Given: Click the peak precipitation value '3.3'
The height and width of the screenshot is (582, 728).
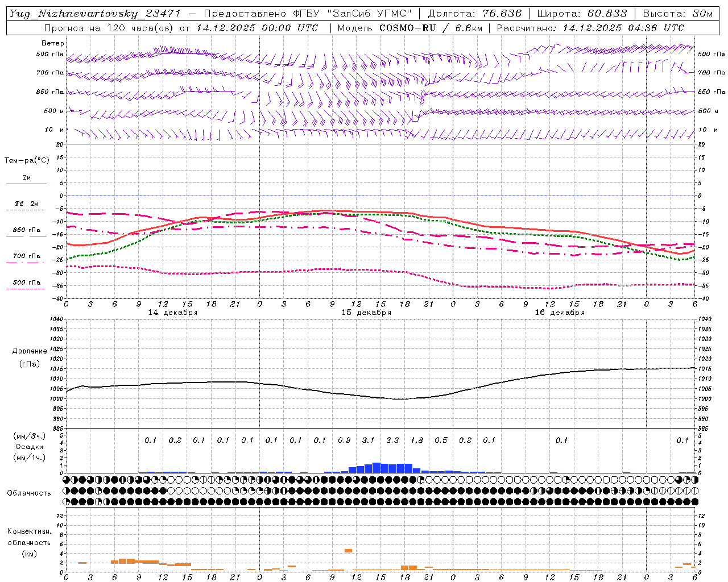Looking at the screenshot, I should tap(392, 440).
